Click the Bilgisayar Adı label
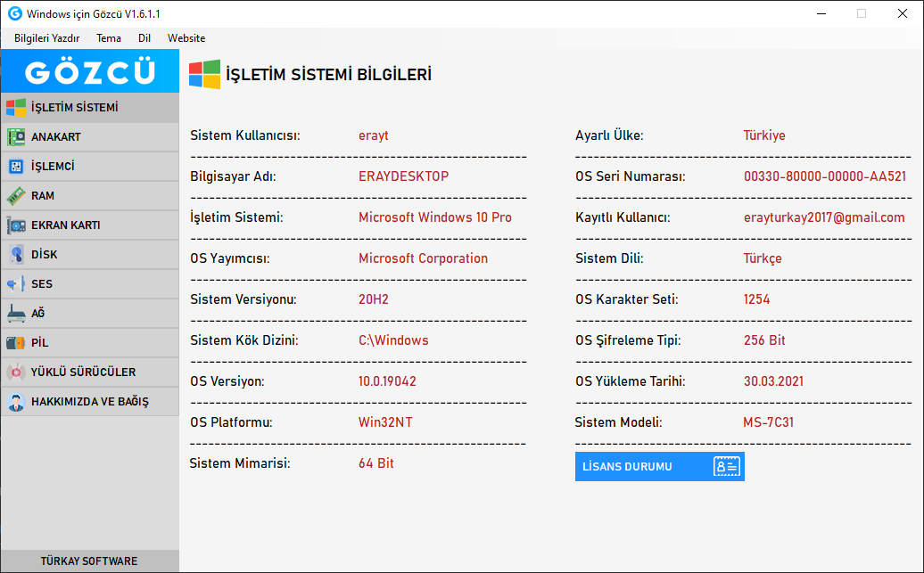This screenshot has width=924, height=573. 233,176
